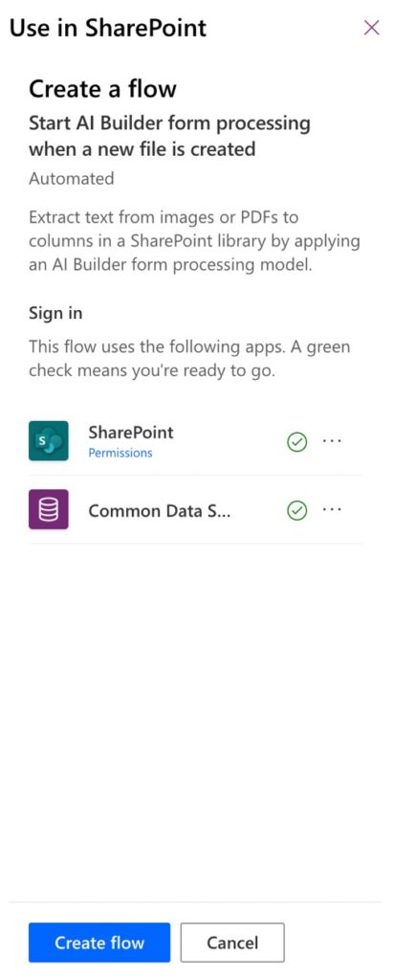Click the green check beside SharePoint

coord(296,442)
